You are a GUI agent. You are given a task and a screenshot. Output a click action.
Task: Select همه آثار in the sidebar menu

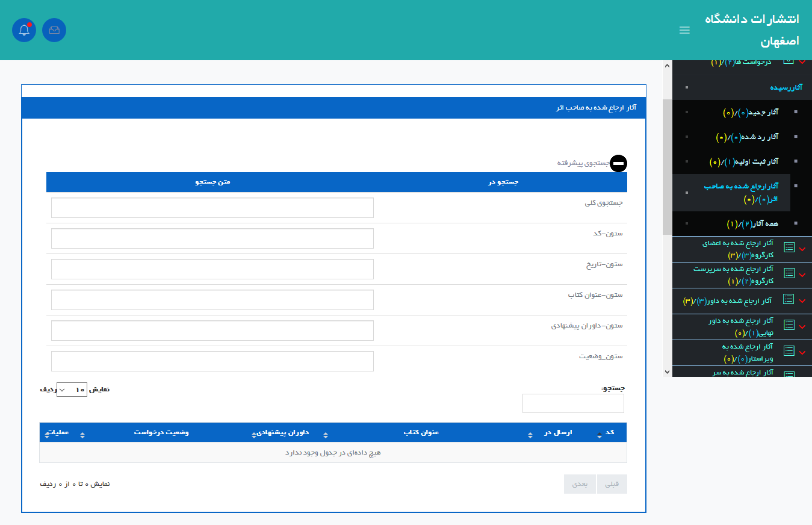point(752,223)
